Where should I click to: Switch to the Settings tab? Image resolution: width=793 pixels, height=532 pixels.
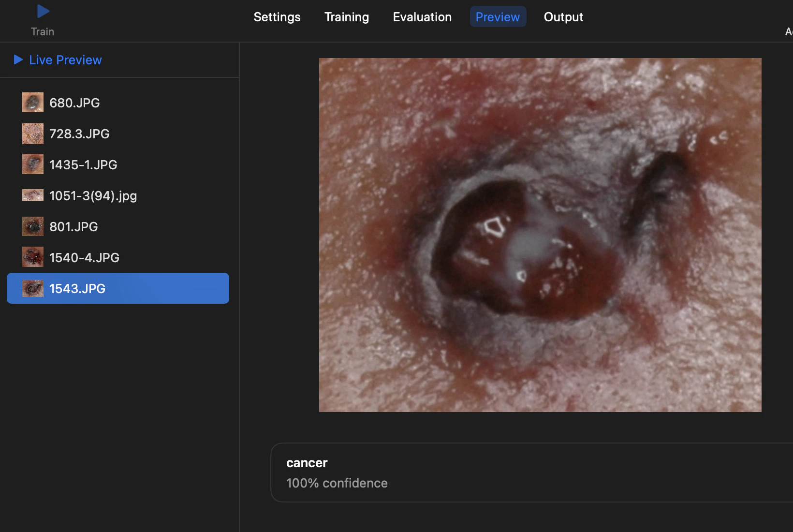[277, 17]
